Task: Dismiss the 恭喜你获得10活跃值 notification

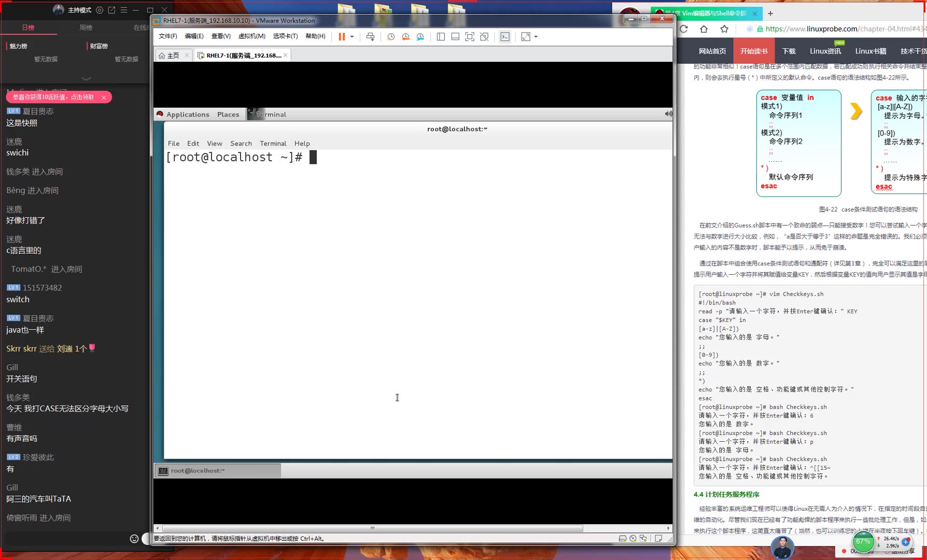Action: pyautogui.click(x=103, y=97)
